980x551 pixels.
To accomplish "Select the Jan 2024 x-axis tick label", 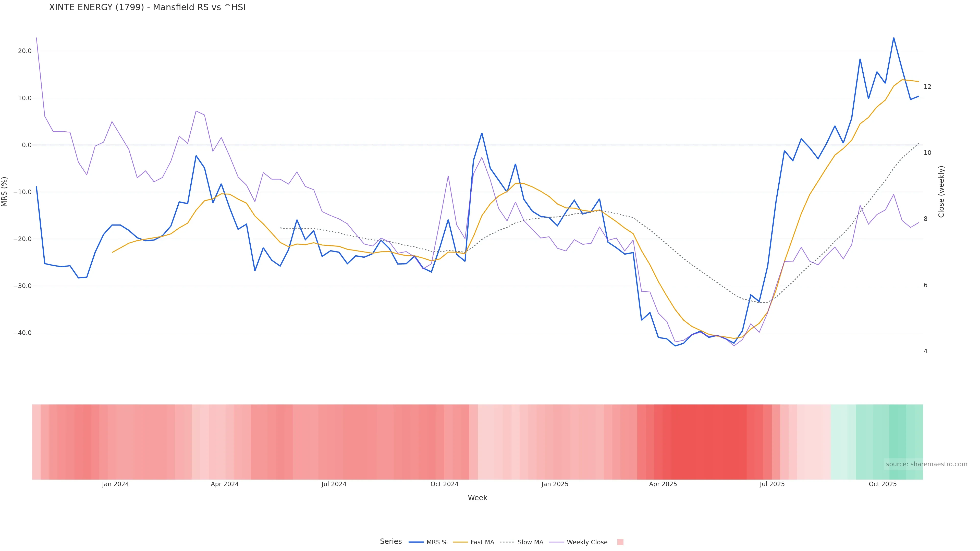I will [x=115, y=484].
